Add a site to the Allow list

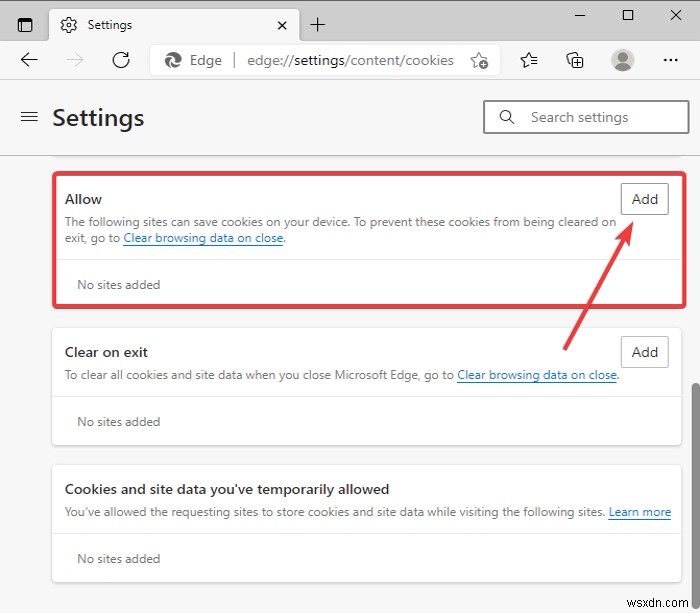pos(644,199)
